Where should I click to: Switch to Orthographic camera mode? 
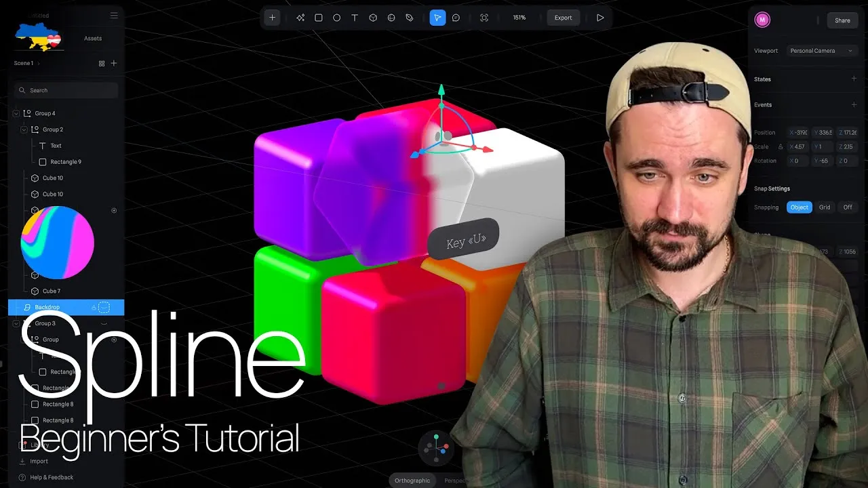412,481
